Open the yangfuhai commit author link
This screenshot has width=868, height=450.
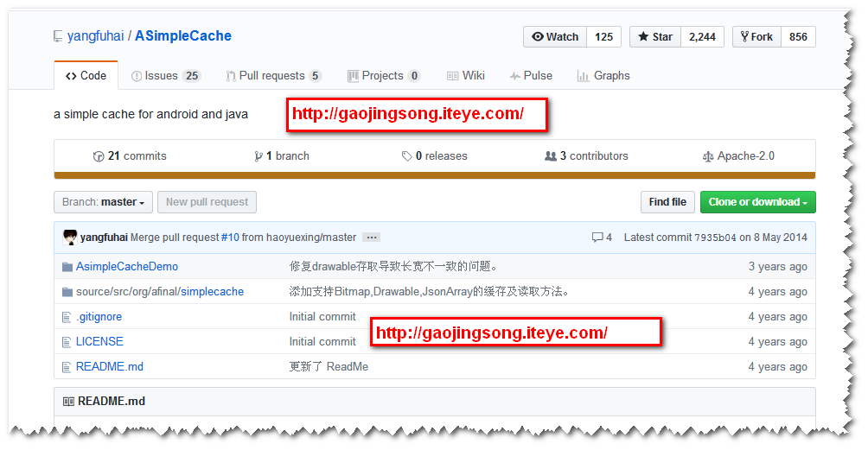click(104, 238)
